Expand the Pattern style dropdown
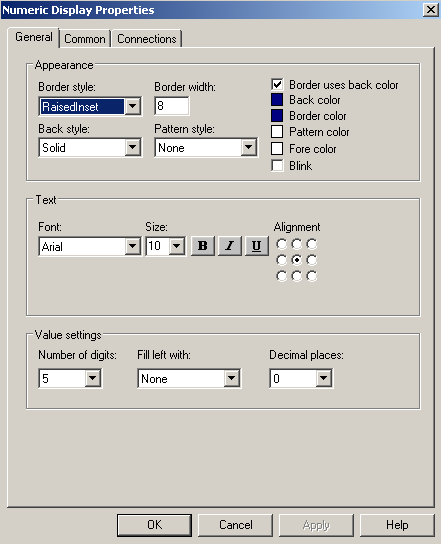Screen dimensions: 441x544 (249, 147)
